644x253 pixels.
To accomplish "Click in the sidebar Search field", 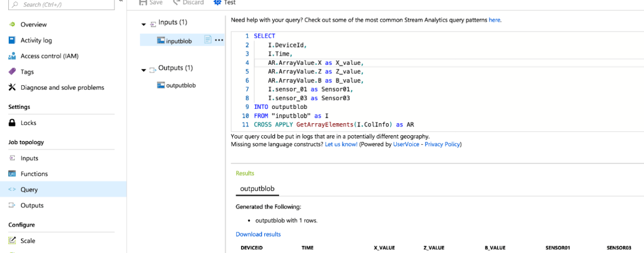I will [x=62, y=4].
